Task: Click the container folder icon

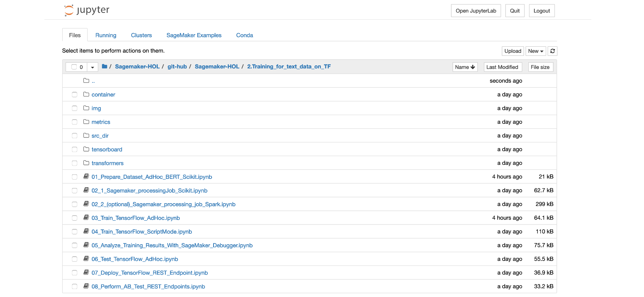Action: coord(86,94)
